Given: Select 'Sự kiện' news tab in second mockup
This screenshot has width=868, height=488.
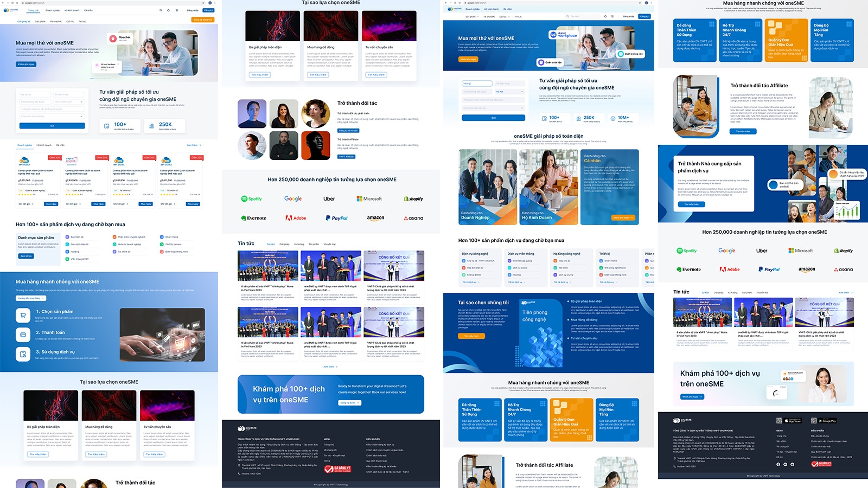Looking at the screenshot, I should (x=271, y=244).
